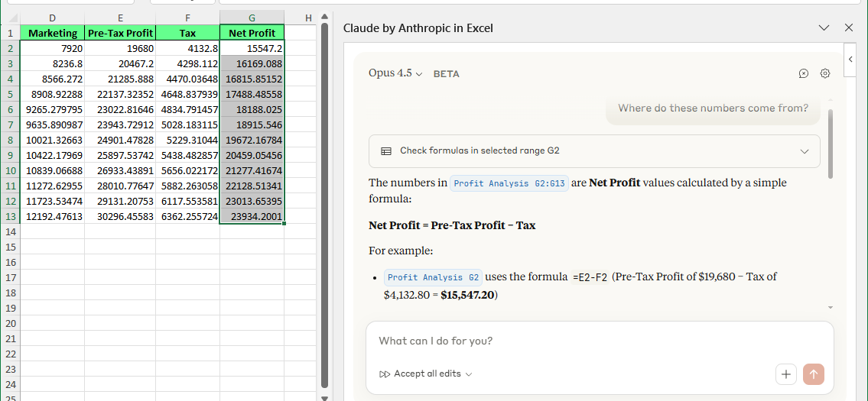
Task: Expand the Check formulas in selected range step
Action: pyautogui.click(x=804, y=151)
